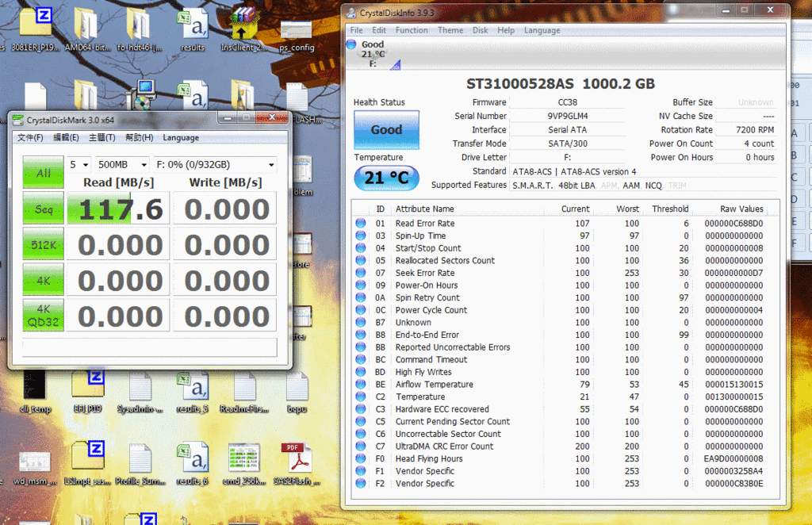Click the blue status orb for Read Error Rate

(x=361, y=224)
